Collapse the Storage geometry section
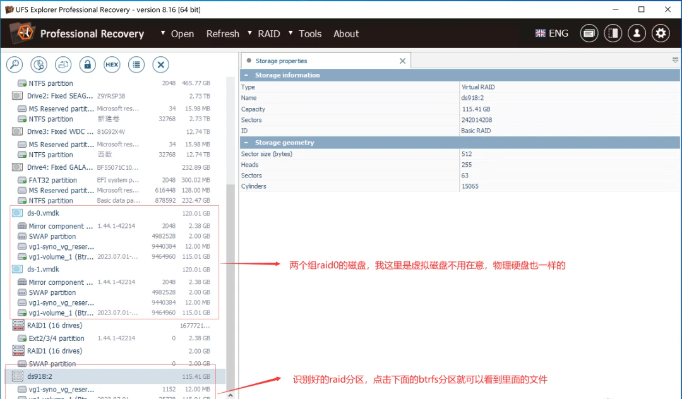This screenshot has width=682, height=399. coord(246,143)
